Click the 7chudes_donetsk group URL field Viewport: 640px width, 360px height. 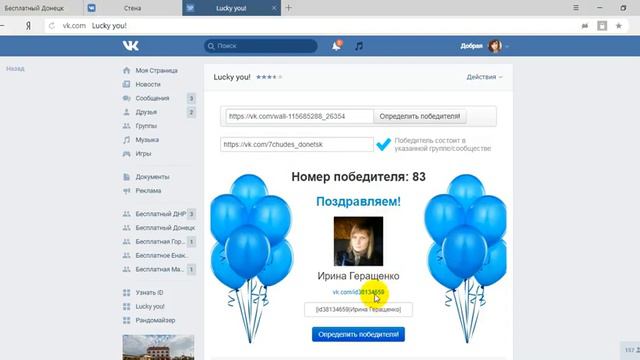tap(297, 144)
